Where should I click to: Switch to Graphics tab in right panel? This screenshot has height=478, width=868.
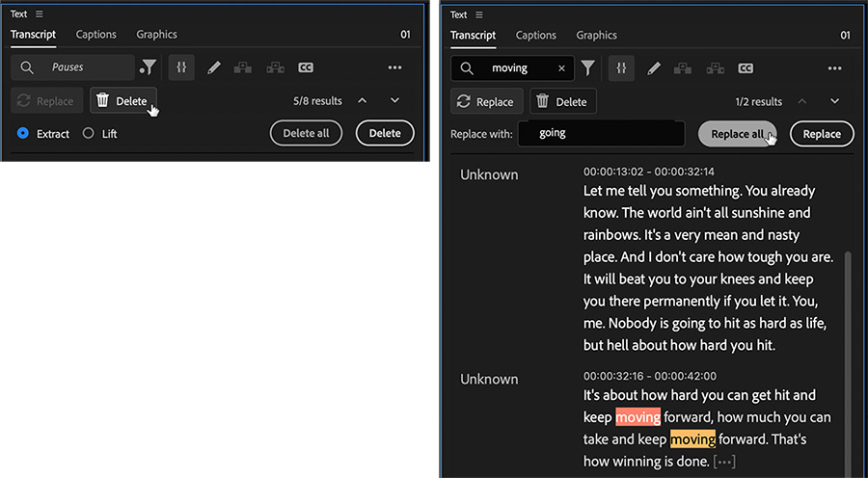(597, 36)
